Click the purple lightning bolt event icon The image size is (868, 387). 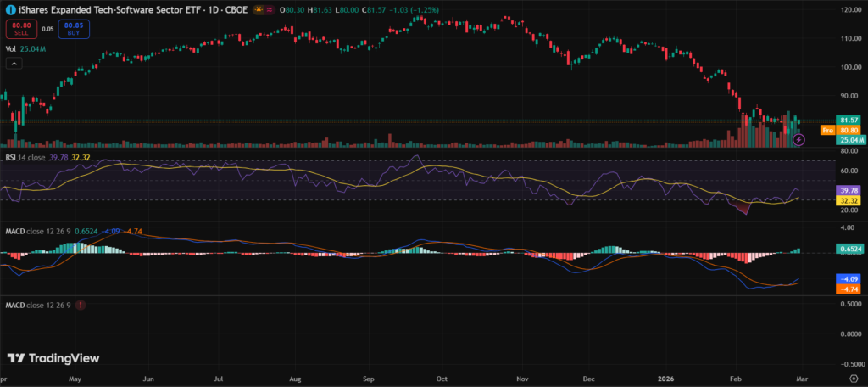tap(798, 139)
